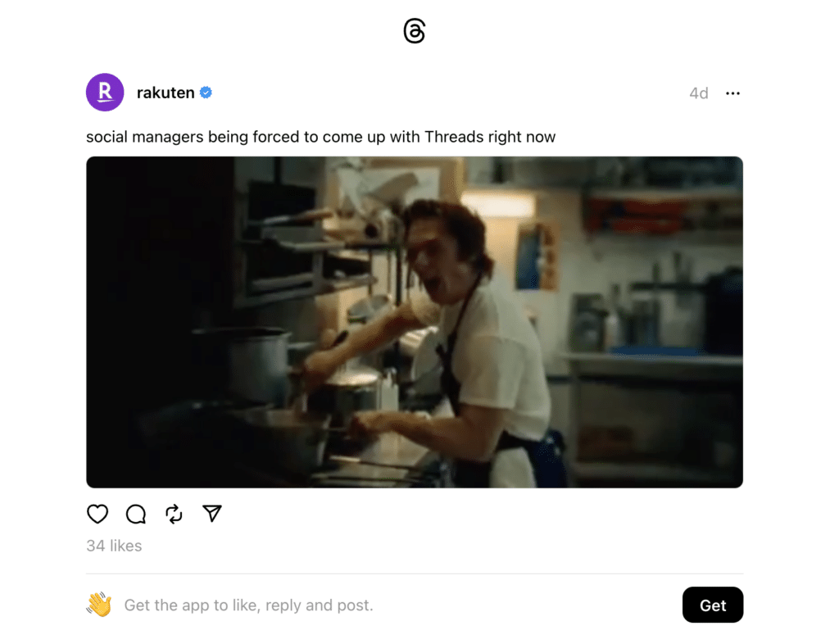View the 34 likes list

[114, 546]
